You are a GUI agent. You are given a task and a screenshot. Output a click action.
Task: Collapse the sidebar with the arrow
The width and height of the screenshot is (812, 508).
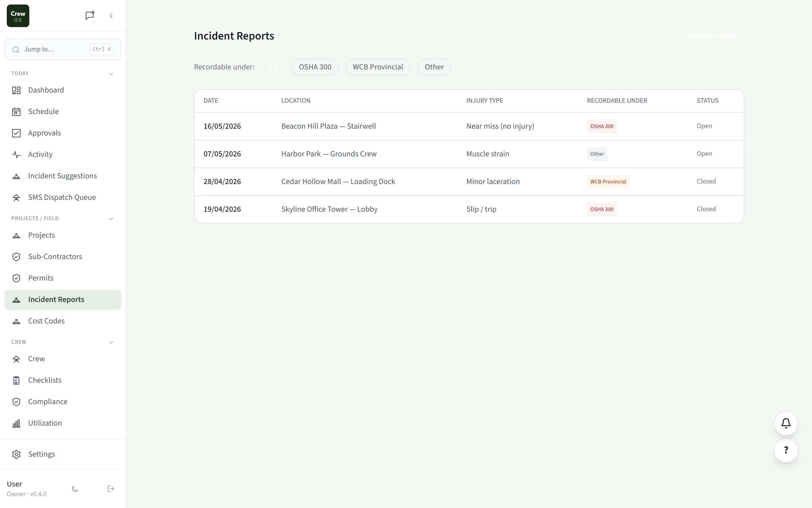click(x=111, y=16)
